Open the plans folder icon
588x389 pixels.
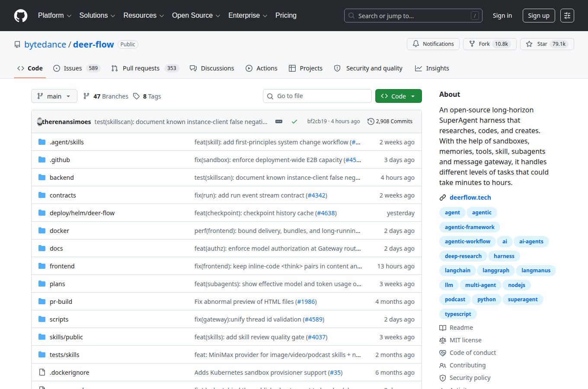click(42, 284)
